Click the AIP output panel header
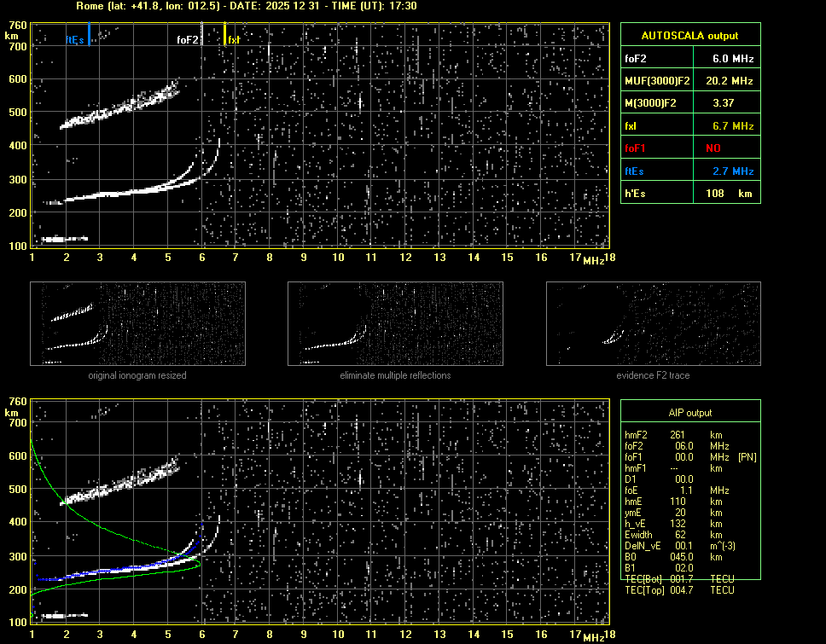The height and width of the screenshot is (644, 826). [x=689, y=413]
